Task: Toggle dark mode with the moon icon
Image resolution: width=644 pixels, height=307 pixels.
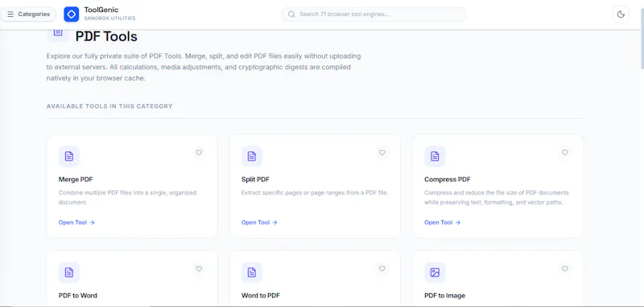Action: tap(621, 15)
